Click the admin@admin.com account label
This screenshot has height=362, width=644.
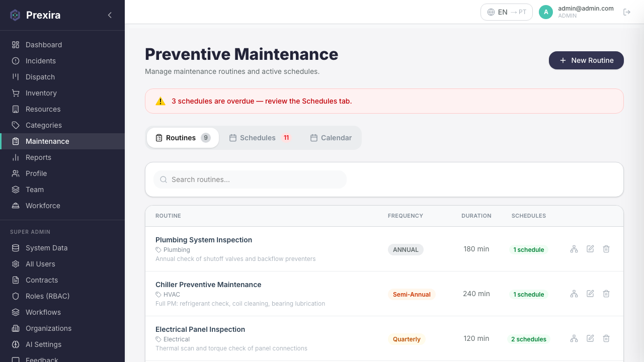click(586, 9)
